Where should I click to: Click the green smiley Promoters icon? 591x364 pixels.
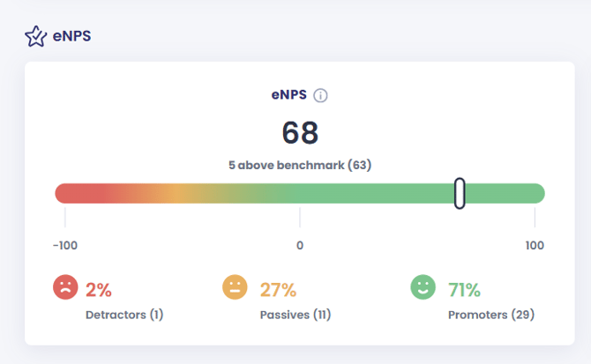coord(423,287)
